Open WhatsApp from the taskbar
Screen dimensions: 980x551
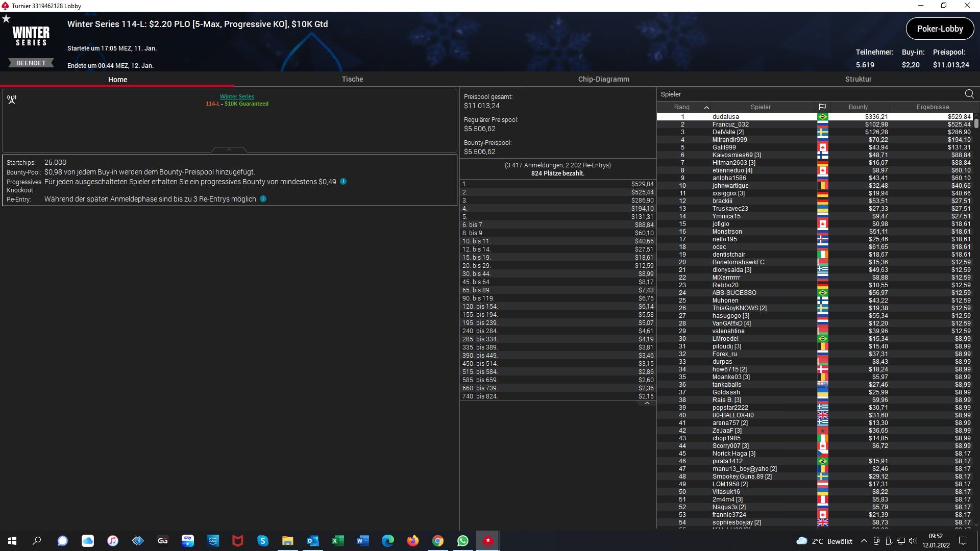pos(462,541)
